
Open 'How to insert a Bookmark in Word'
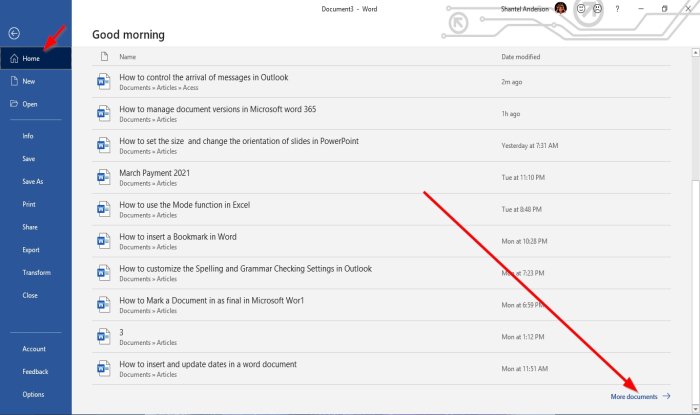click(381, 241)
